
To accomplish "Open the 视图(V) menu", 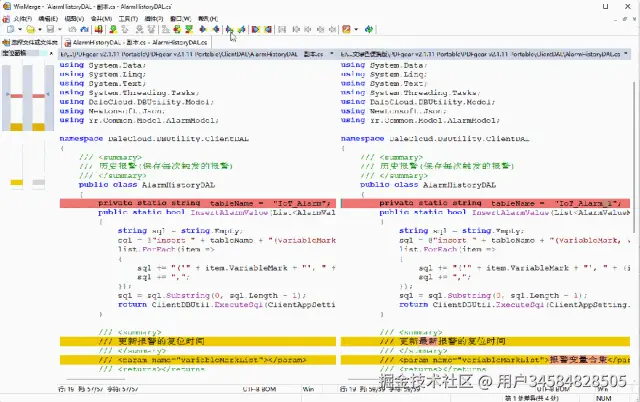I will [74, 19].
